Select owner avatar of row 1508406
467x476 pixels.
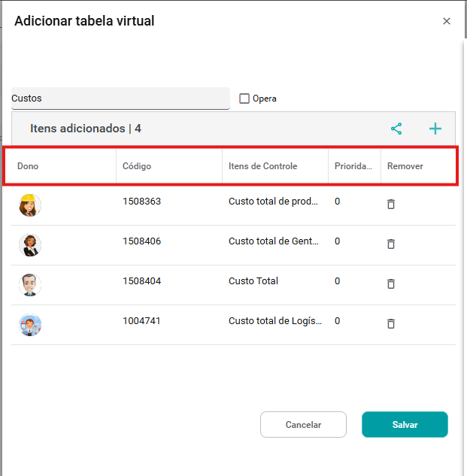[x=30, y=244]
